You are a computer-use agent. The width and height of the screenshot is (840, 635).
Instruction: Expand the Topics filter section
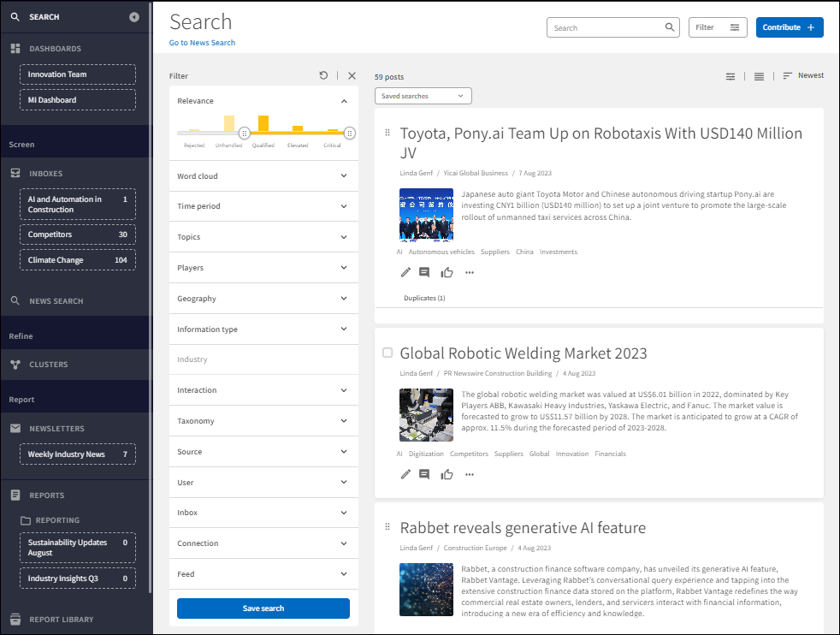263,237
